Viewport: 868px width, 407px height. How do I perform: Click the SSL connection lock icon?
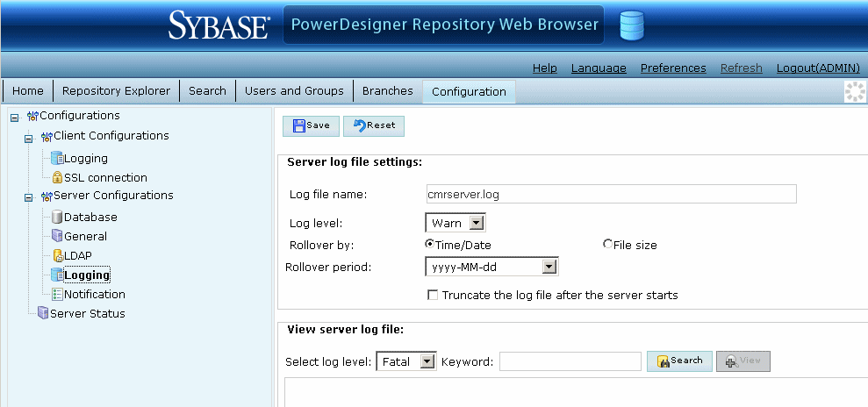(x=57, y=178)
